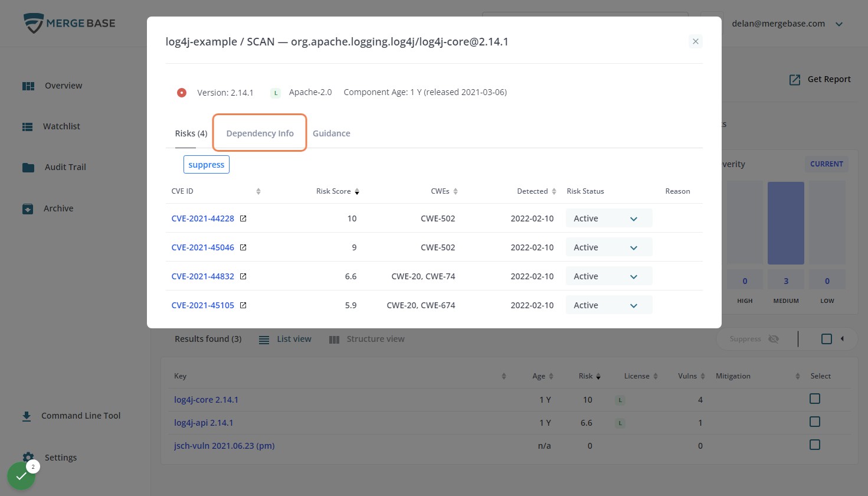Open the log4j-core 2.14.1 link
868x496 pixels.
coord(207,400)
